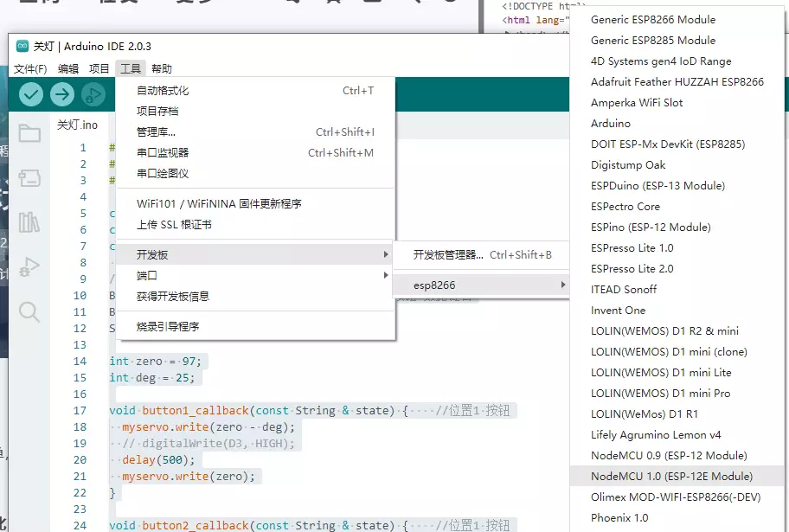Select 4D Systems gen4 IoD Range
Image resolution: width=789 pixels, height=532 pixels.
click(679, 61)
